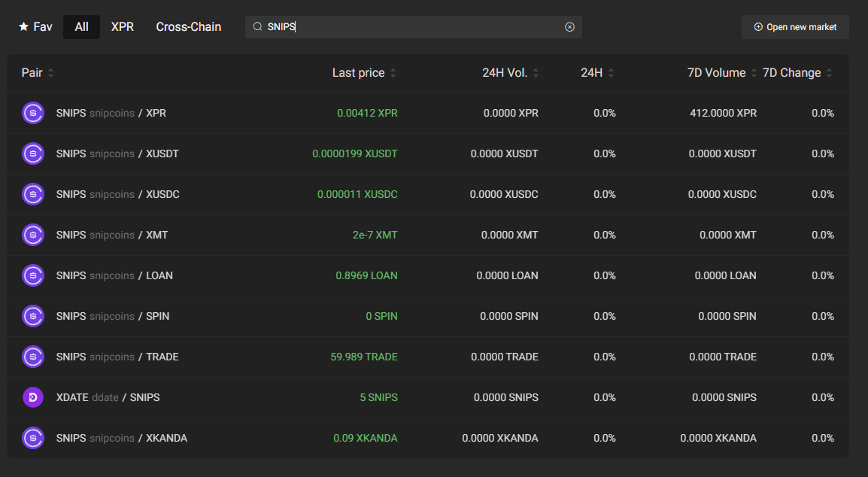Screen dimensions: 868x477
Task: Open the SNIPS / XUSDT market row
Action: [428, 154]
